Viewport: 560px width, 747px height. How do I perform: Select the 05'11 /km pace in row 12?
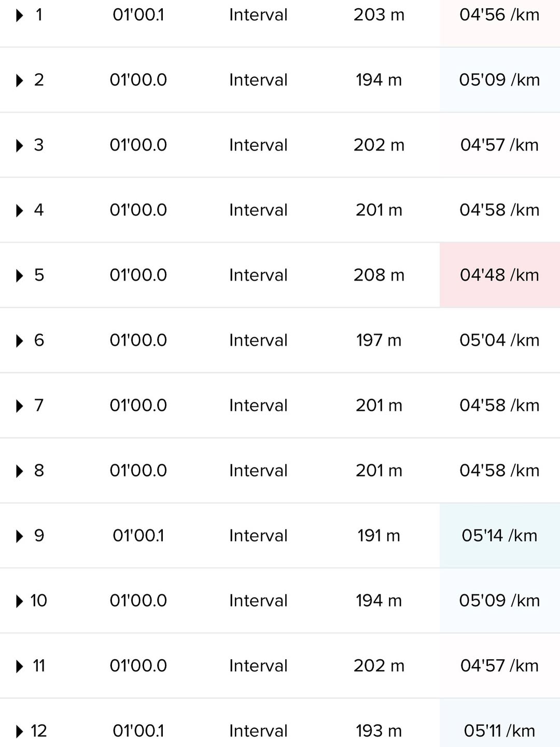500,731
